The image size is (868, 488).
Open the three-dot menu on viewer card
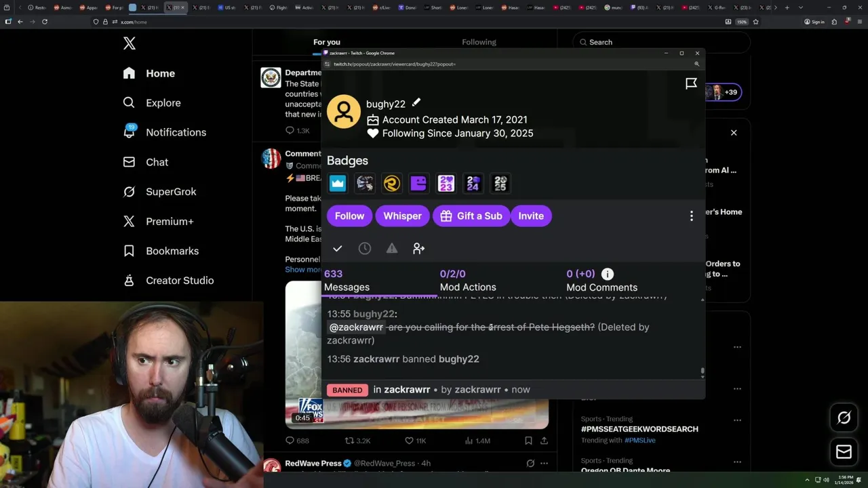tap(692, 216)
